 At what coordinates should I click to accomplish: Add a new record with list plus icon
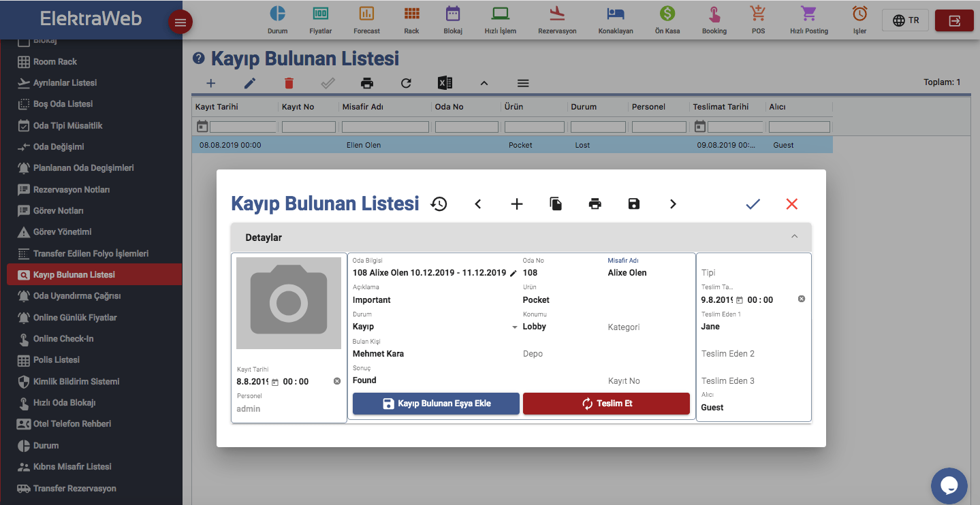tap(211, 83)
